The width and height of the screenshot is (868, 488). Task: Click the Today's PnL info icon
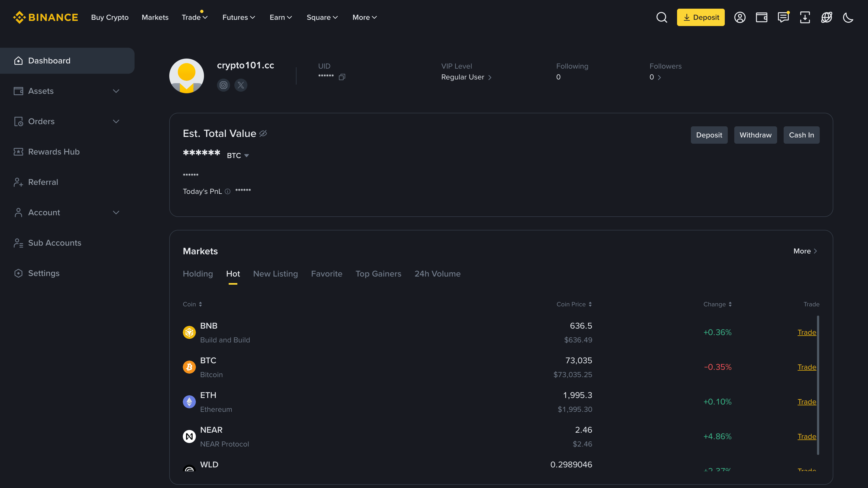228,191
